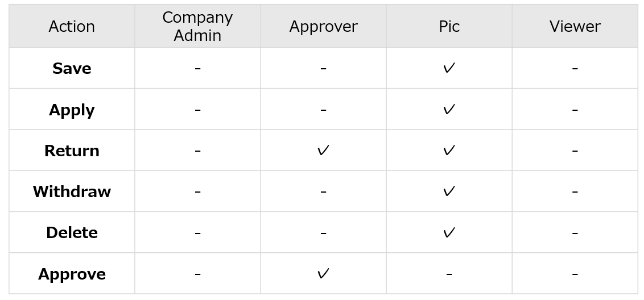Select the Approve row label

pyautogui.click(x=72, y=274)
